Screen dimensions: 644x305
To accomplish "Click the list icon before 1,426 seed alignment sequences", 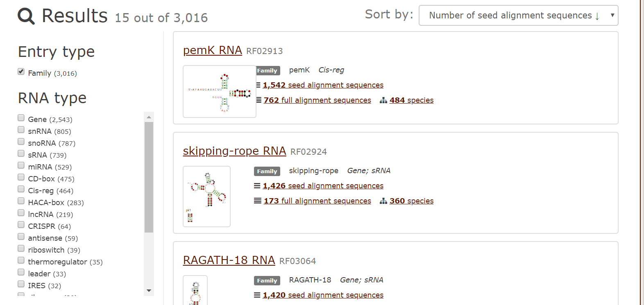I will tap(256, 185).
